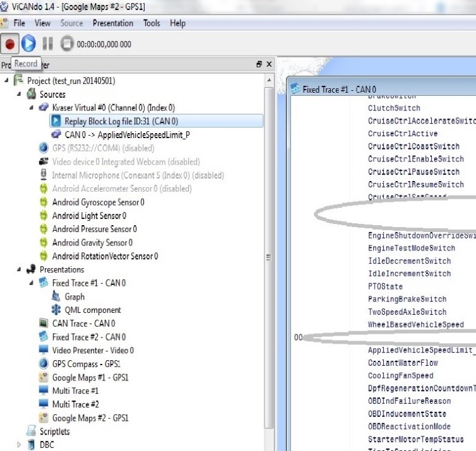The width and height of the screenshot is (476, 451).
Task: Click the Fixed Trace #1 - CAN 0 window icon
Action: [295, 88]
